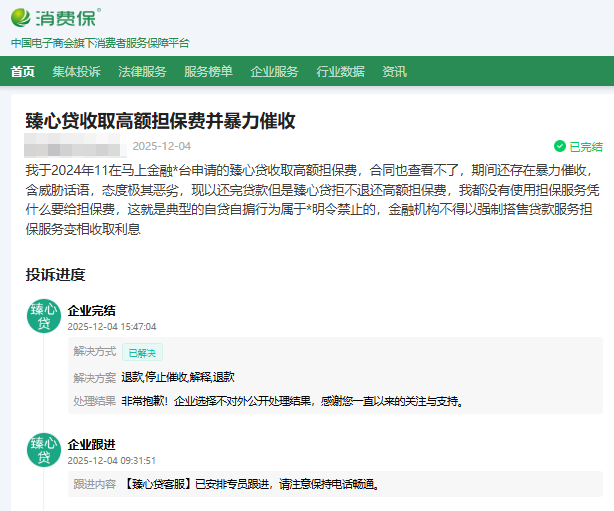
Task: Click the 解决方案 text 退款,停止催收,解释,退款
Action: coord(178,377)
